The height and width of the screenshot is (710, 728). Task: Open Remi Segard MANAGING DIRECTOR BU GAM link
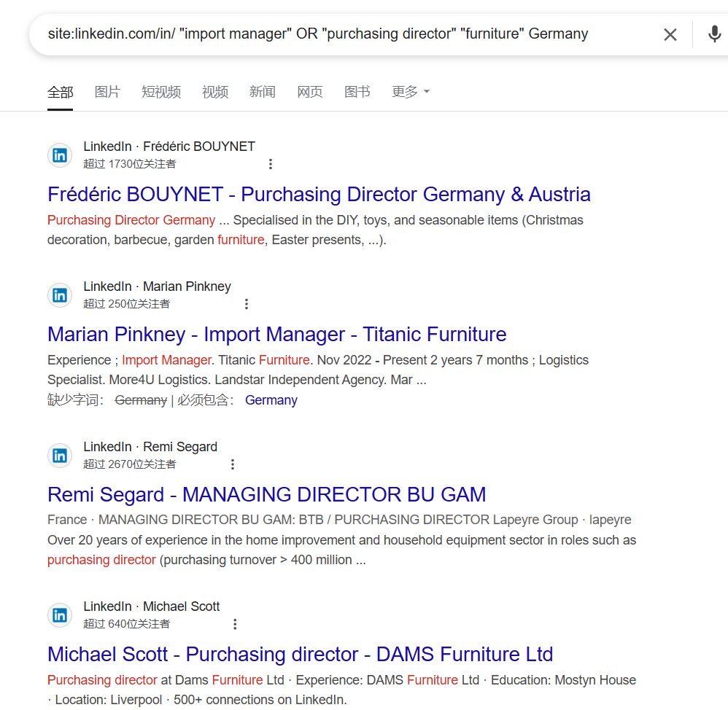tap(266, 495)
